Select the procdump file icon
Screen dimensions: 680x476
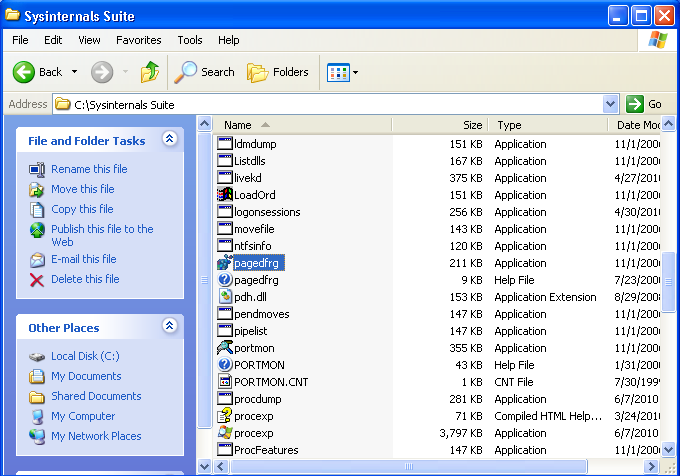[225, 398]
